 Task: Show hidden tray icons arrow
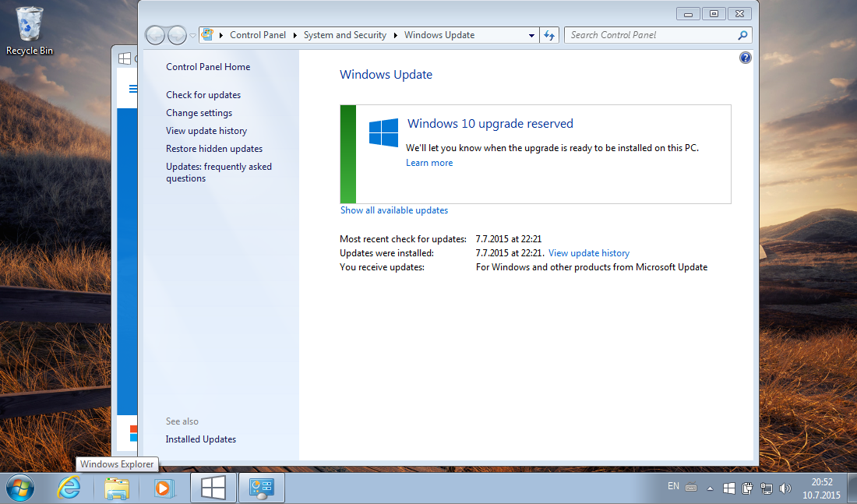710,488
